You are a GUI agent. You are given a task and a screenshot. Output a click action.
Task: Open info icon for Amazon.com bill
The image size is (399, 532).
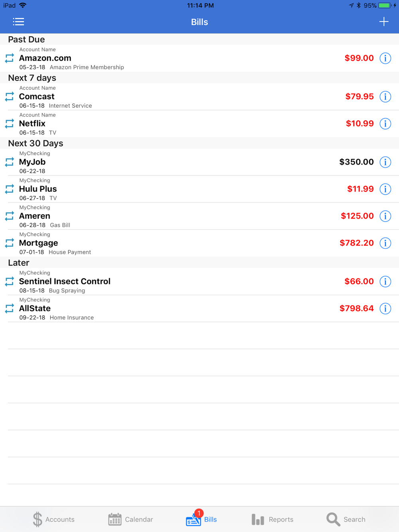point(385,58)
